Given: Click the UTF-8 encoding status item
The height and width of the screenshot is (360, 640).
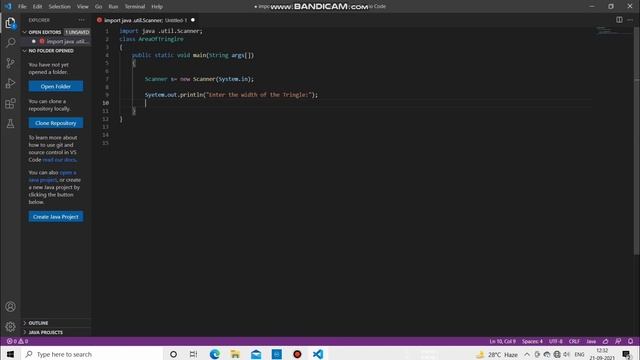Looking at the screenshot, I should 556,341.
